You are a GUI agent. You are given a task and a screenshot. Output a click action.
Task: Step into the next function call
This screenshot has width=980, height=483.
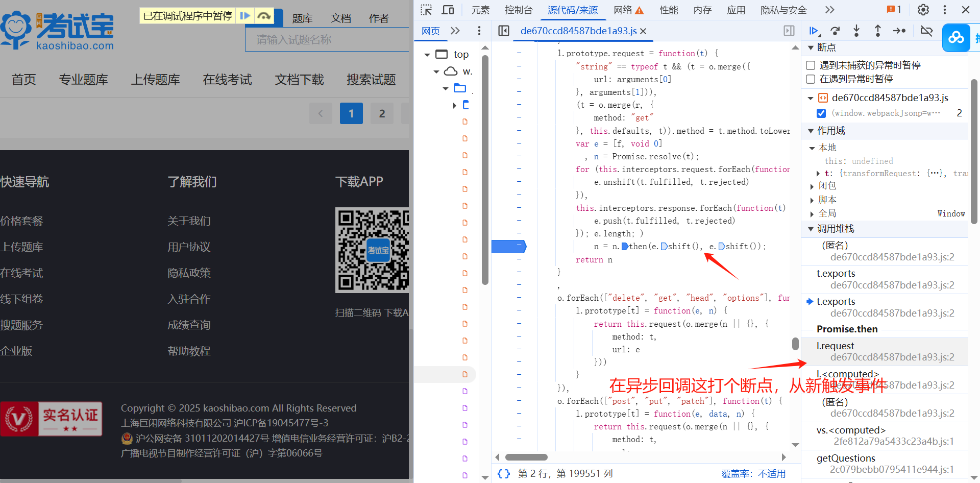pos(856,31)
